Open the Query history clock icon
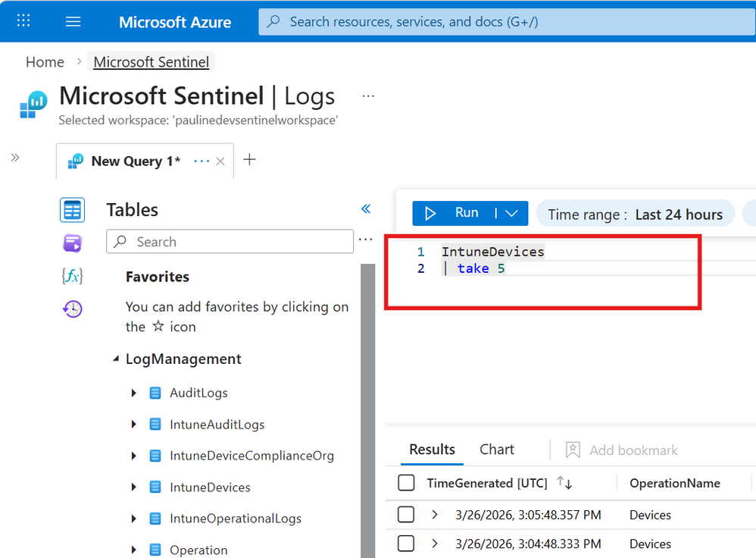756x558 pixels. coord(73,309)
